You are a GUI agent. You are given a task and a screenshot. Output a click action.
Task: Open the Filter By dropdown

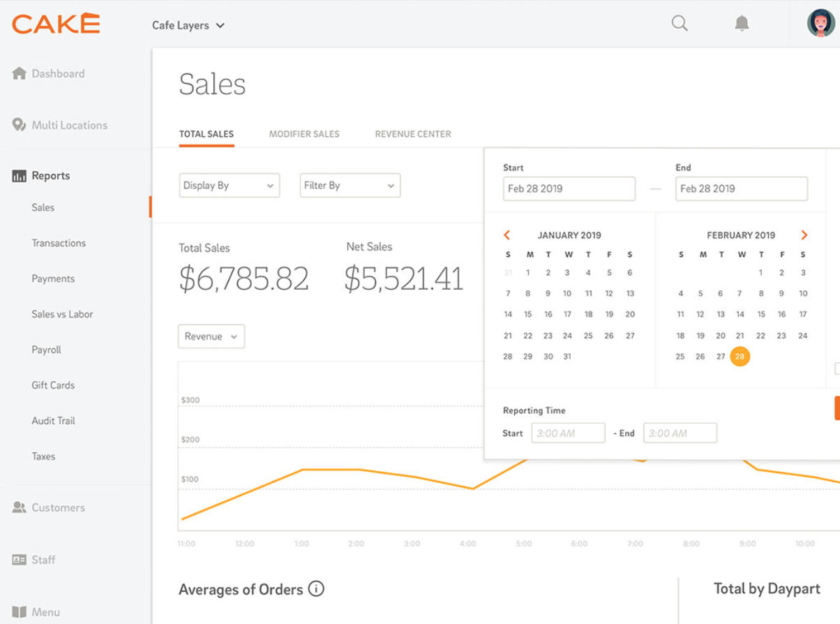[x=350, y=186]
